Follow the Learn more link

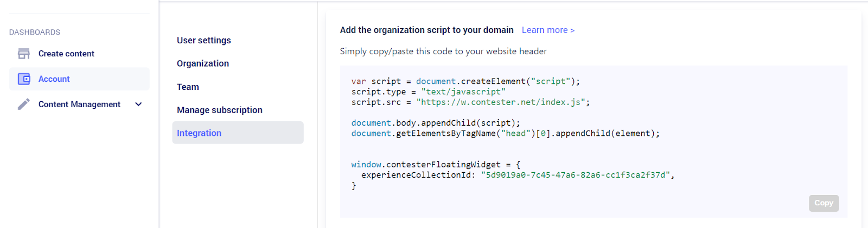548,30
